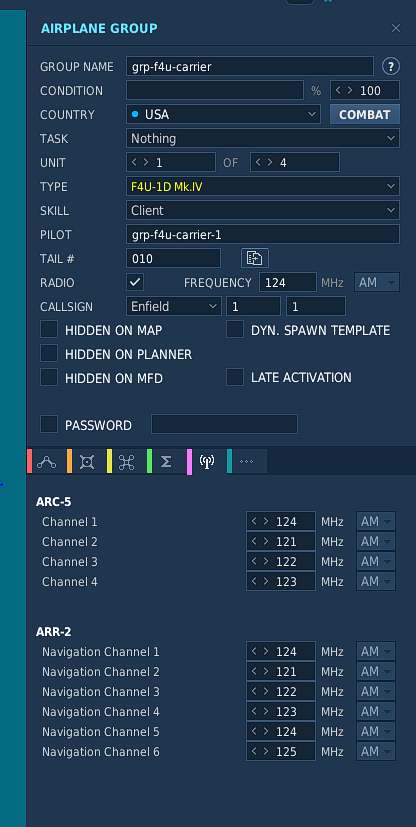Expand the SKILL dropdown showing Client
Screen dimensions: 416x827
(263, 210)
